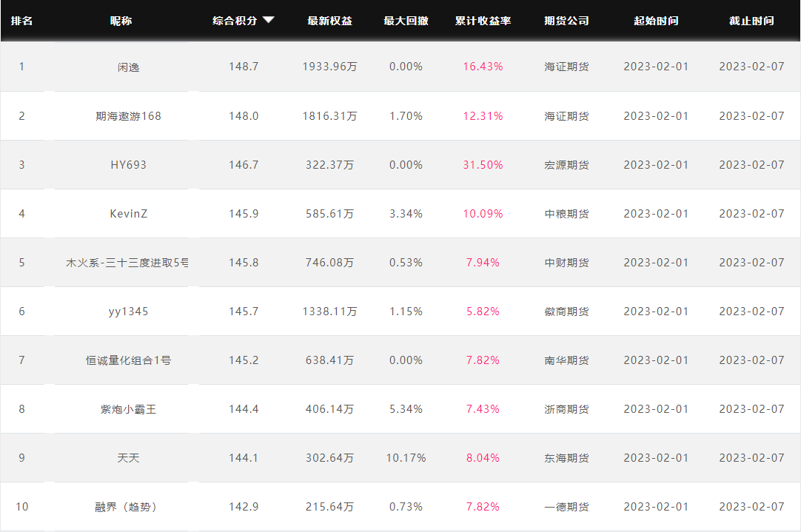Select the equity value 406.14万

tap(330, 409)
